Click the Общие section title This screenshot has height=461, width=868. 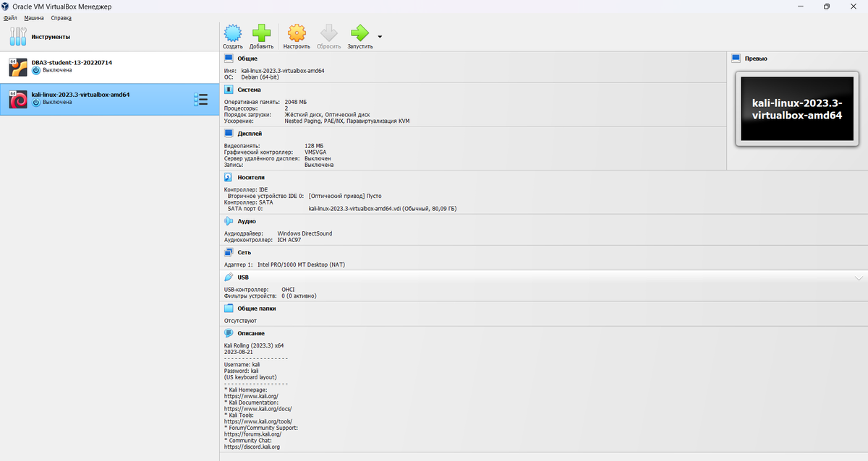(x=247, y=58)
